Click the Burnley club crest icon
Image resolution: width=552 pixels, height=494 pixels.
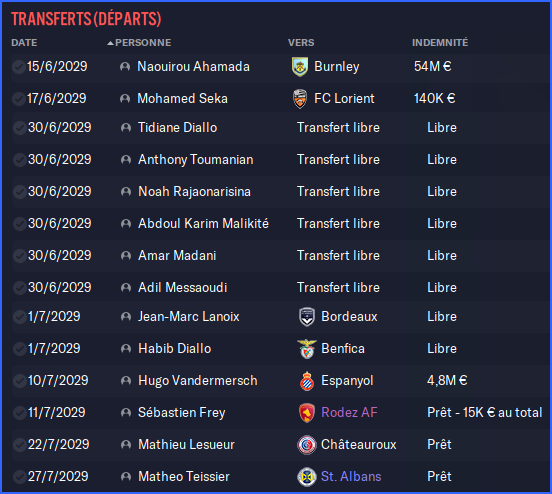click(300, 67)
